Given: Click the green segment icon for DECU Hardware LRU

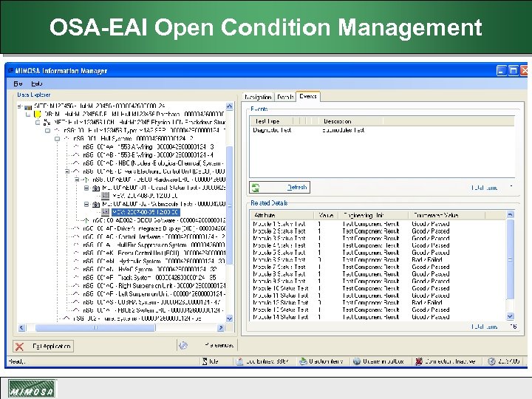Looking at the screenshot, I should pos(86,180).
